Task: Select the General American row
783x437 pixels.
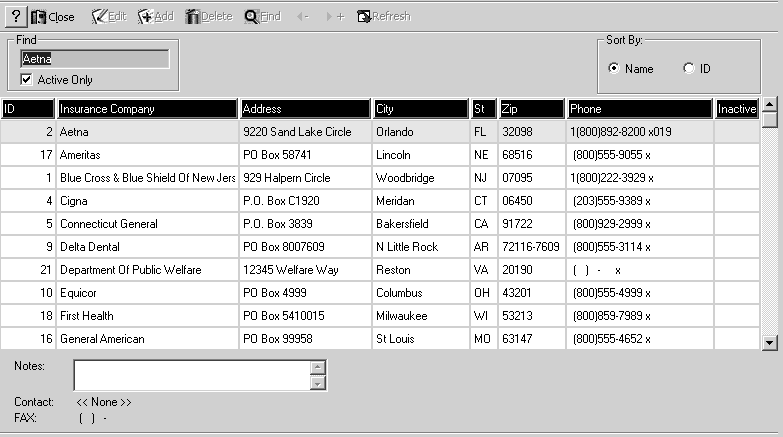Action: (380, 339)
